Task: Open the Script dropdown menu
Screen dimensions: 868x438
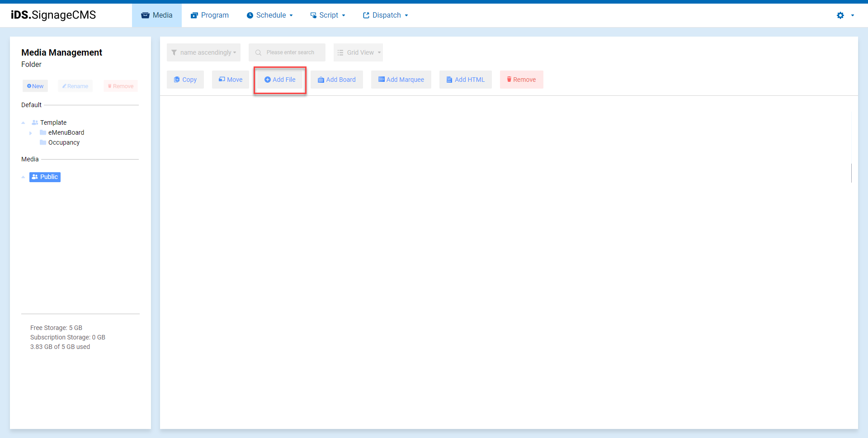Action: coord(328,15)
